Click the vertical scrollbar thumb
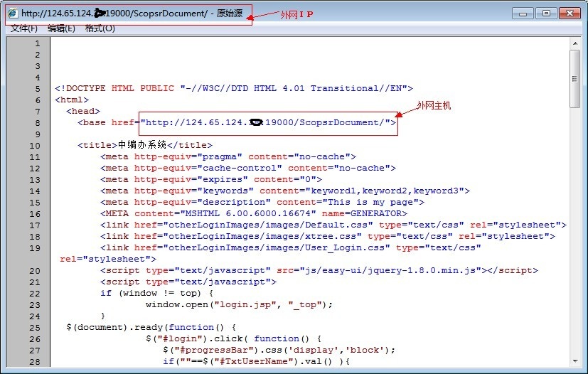This screenshot has width=588, height=374. pos(574,78)
